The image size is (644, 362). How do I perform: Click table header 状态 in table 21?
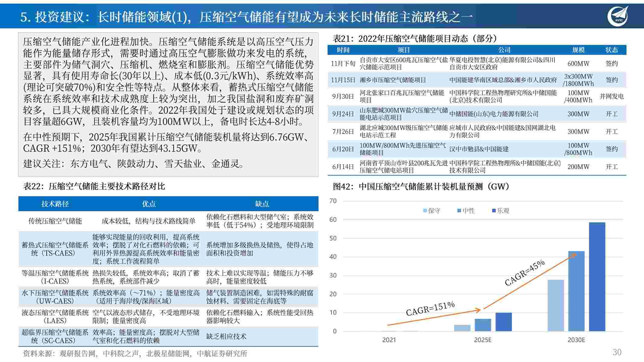point(612,50)
